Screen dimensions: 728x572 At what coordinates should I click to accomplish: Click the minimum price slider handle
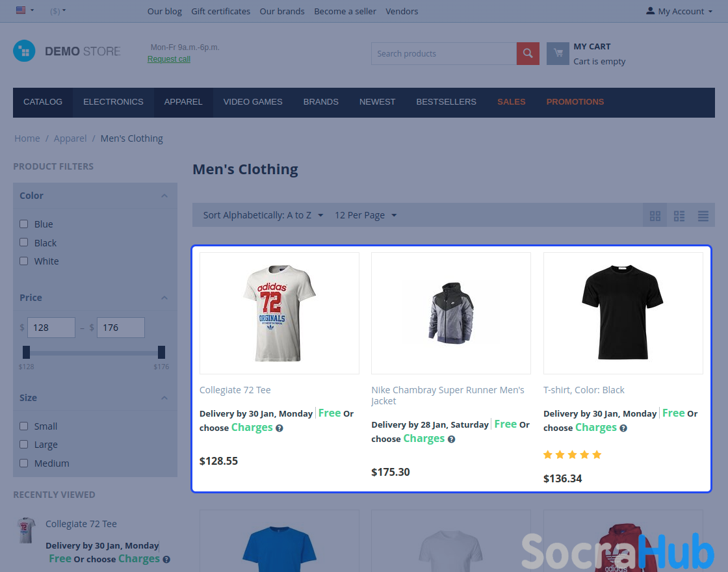click(x=27, y=352)
